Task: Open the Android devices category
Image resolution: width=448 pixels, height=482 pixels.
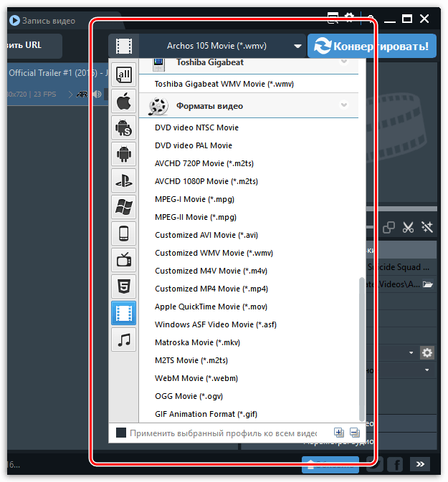Action: click(x=124, y=154)
